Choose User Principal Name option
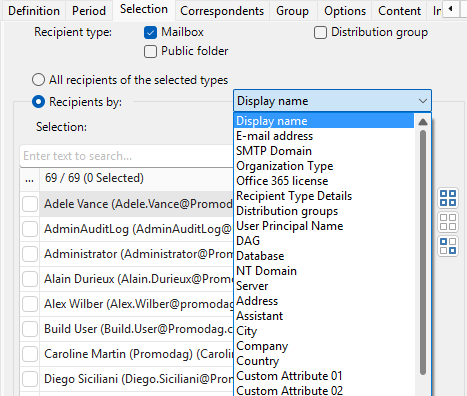Image resolution: width=467 pixels, height=396 pixels. [x=324, y=226]
